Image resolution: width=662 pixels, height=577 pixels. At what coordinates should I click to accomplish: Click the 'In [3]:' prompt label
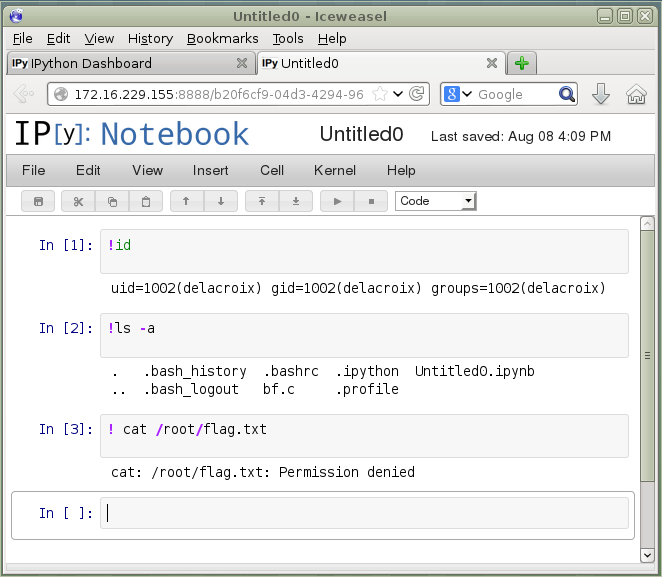coord(66,429)
